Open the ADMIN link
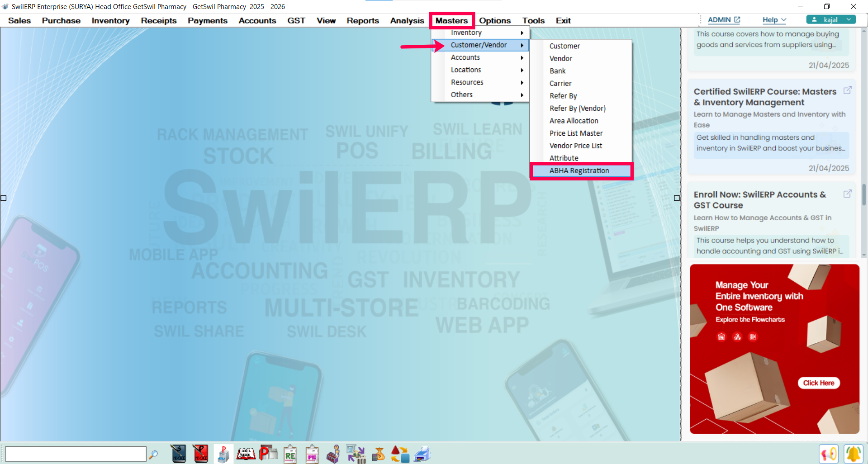Screen dimensions: 868x464 pyautogui.click(x=724, y=20)
